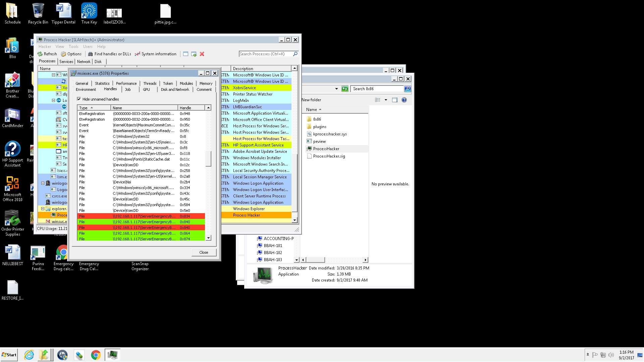Toggle the preview pane icon in Explorer
Screen dimensions: 644x362
[x=395, y=100]
